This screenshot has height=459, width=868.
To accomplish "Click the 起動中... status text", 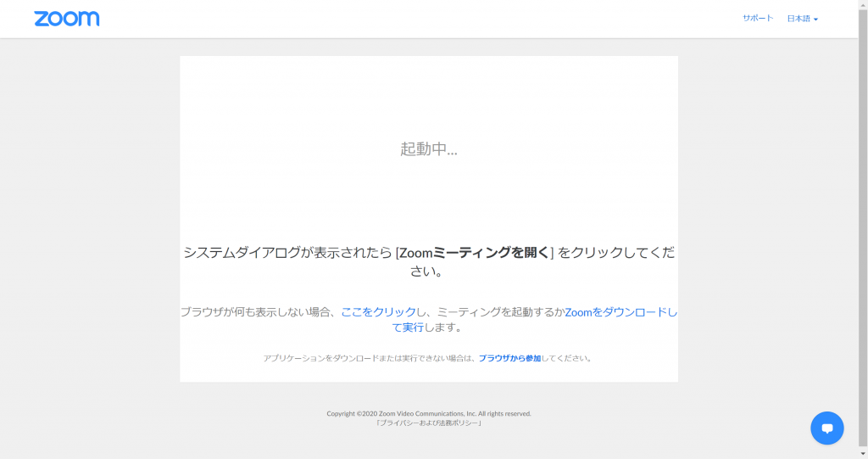I will pyautogui.click(x=429, y=149).
